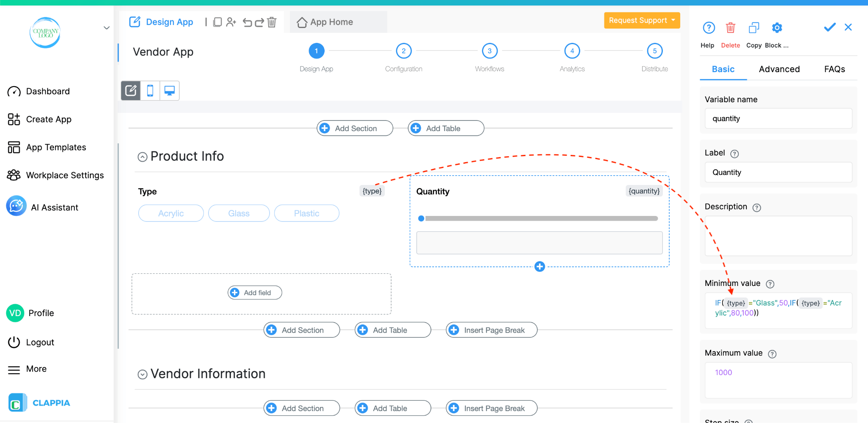The image size is (868, 423).
Task: Undo the last change
Action: click(248, 22)
